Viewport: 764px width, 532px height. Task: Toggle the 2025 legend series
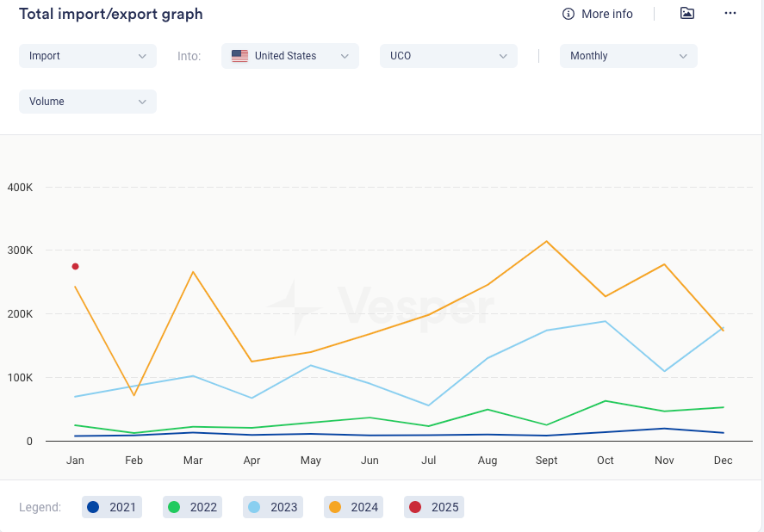point(433,507)
